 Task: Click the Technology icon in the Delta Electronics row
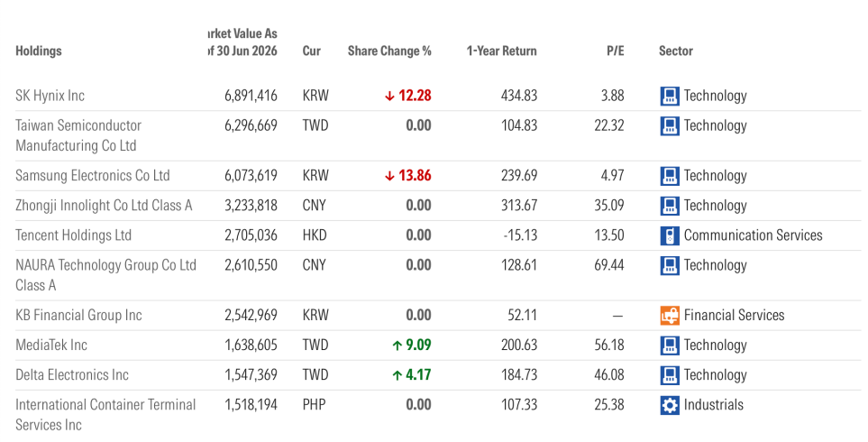pyautogui.click(x=670, y=375)
